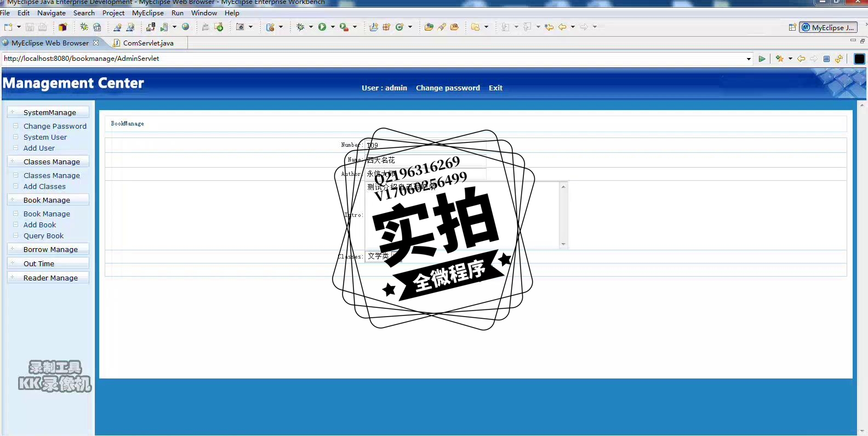Open the Run dropdown arrow
The height and width of the screenshot is (436, 868).
pos(333,27)
